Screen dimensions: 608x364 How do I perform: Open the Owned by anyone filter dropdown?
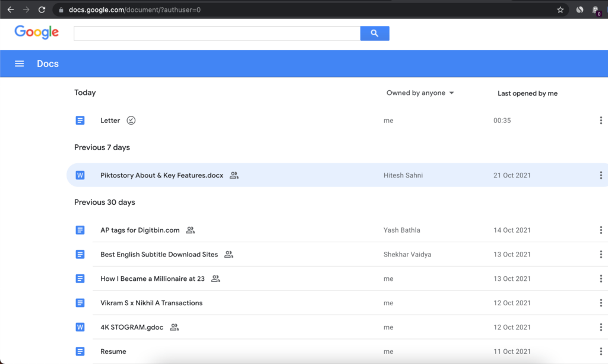tap(420, 93)
